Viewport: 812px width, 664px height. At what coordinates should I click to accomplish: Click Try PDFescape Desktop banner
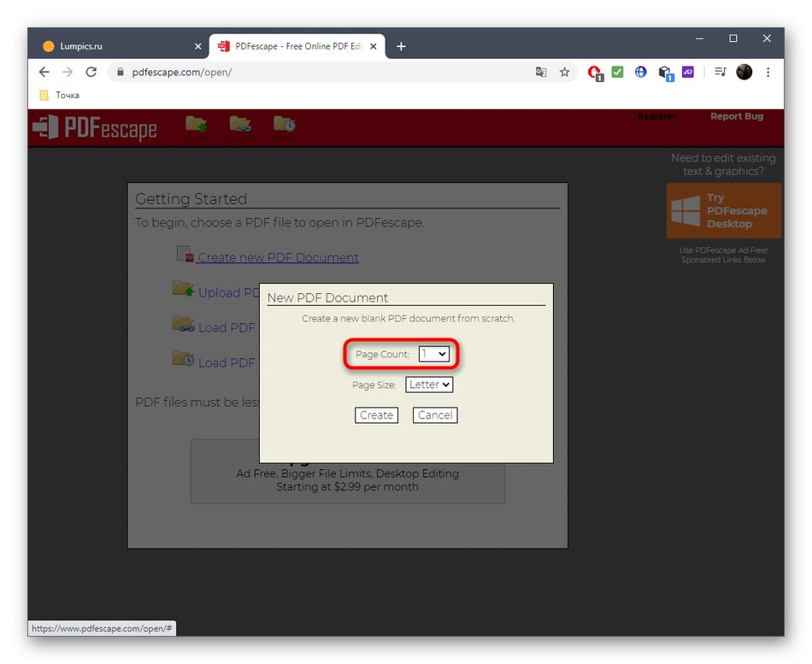(724, 211)
